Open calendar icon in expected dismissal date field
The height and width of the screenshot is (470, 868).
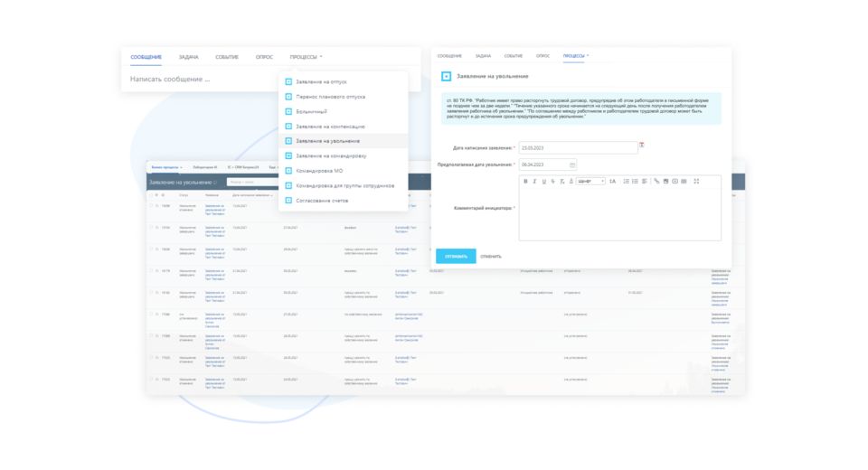click(x=572, y=164)
